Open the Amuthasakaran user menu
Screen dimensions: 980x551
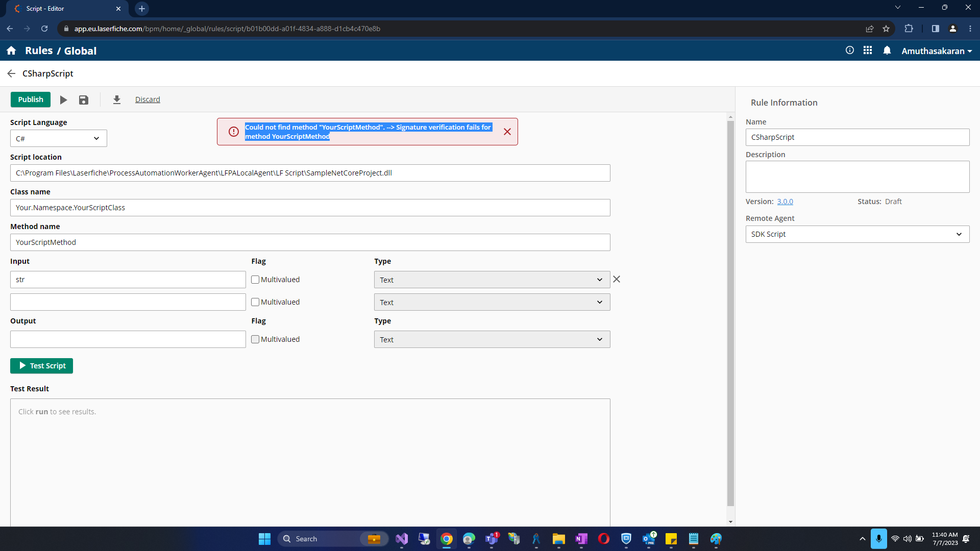tap(936, 51)
